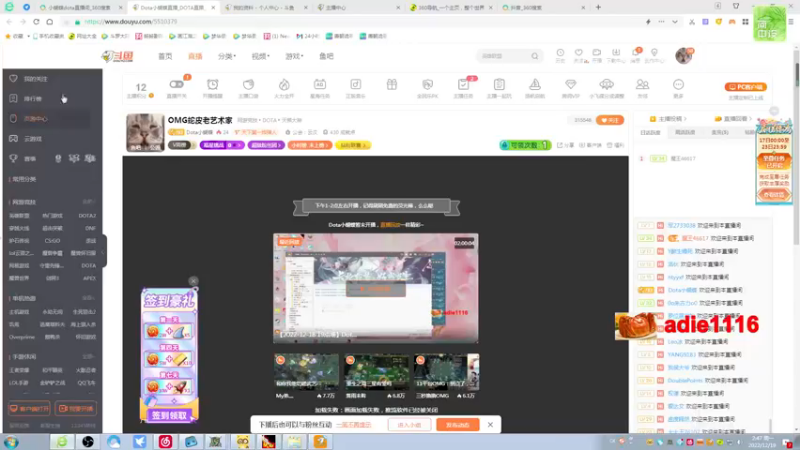
Task: Click the orange PC client button
Action: coord(745,87)
